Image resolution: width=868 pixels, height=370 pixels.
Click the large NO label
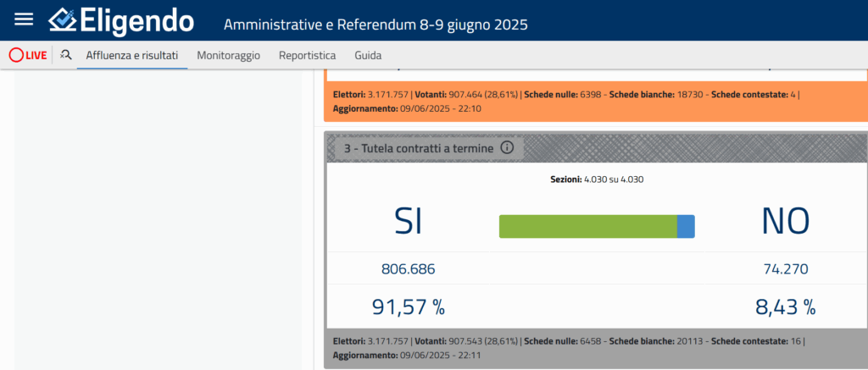click(785, 222)
